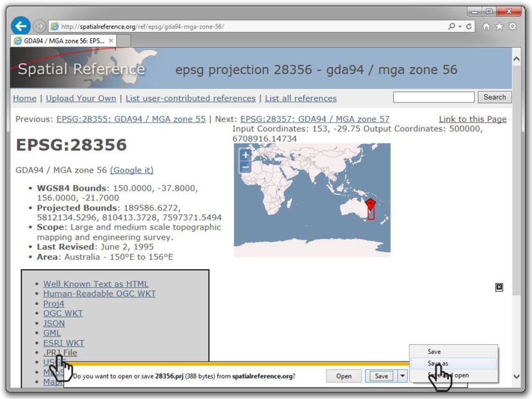Viewport: 532px width, 399px height.
Task: Open the Proj4 link
Action: point(53,304)
